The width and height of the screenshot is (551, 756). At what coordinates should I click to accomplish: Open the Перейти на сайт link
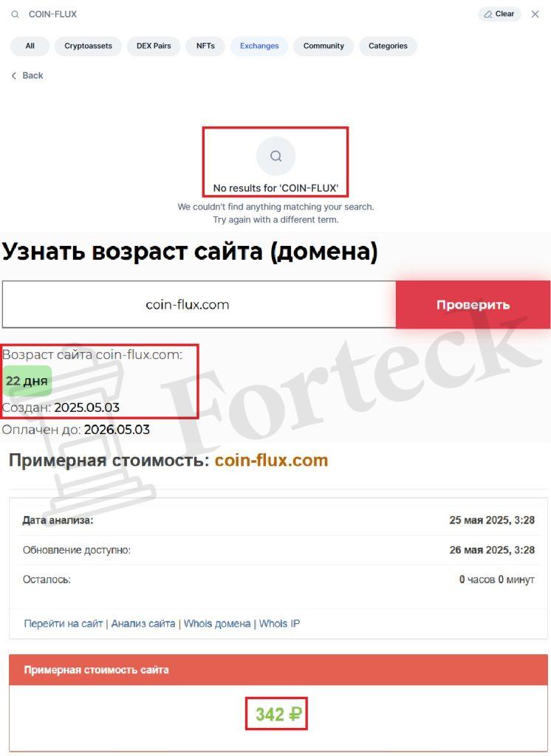tap(64, 623)
